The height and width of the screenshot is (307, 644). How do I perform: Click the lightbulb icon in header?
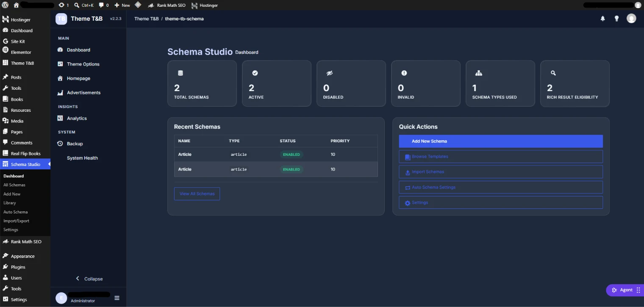617,18
